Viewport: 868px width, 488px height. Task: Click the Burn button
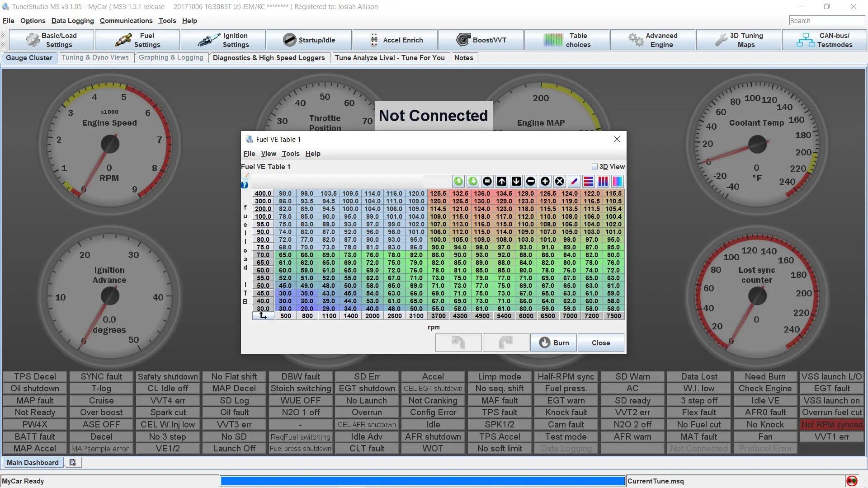coord(554,343)
